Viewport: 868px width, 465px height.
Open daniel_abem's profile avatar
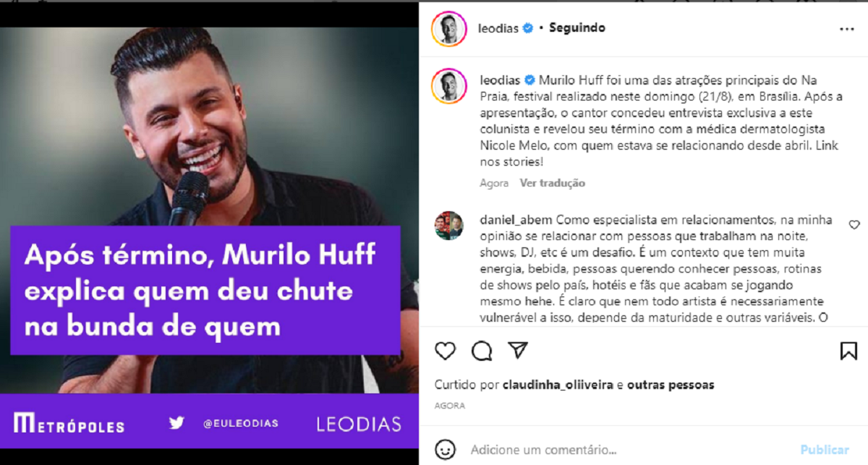(x=448, y=226)
